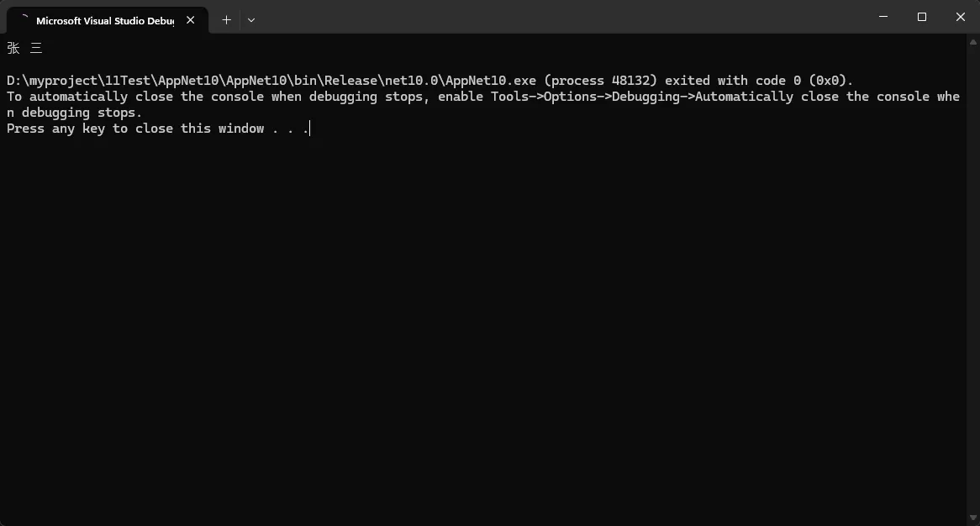Expand the new tab profile dropdown
The height and width of the screenshot is (526, 980).
(251, 19)
